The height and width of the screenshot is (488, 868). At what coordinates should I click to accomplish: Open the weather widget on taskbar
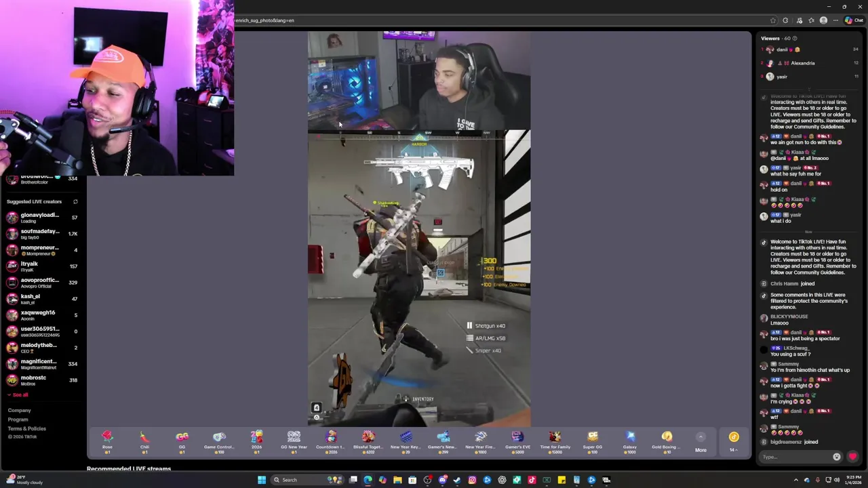[x=23, y=480]
